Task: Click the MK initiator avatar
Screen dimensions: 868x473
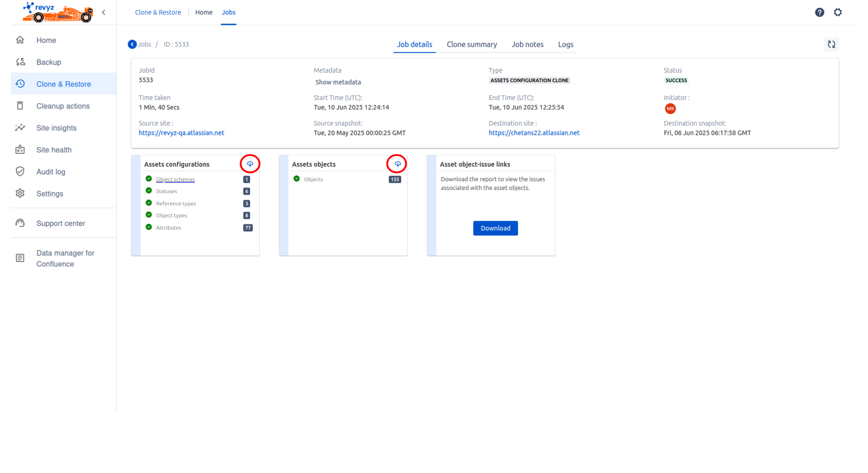Action: click(x=670, y=109)
